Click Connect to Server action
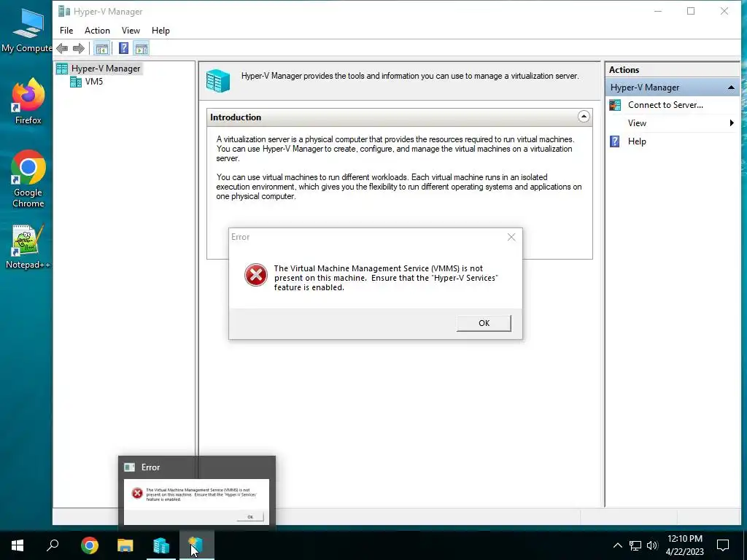 point(665,105)
